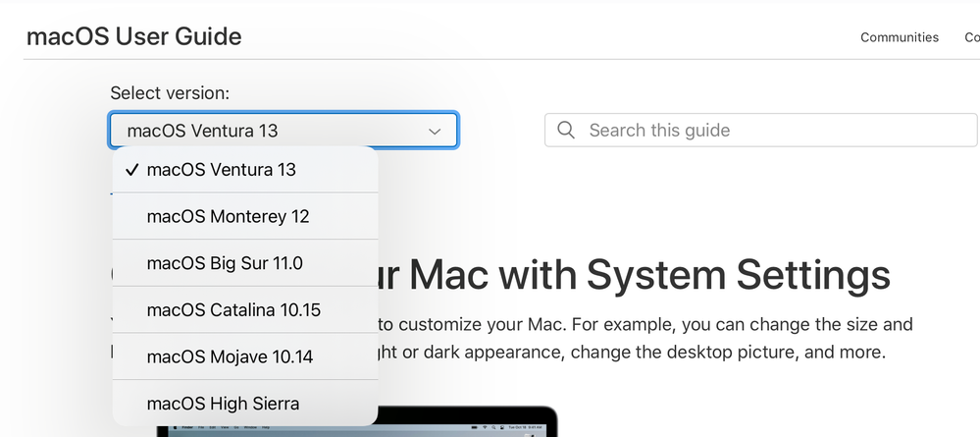The width and height of the screenshot is (980, 437).
Task: Click the 'Select version:' label
Action: click(x=170, y=93)
